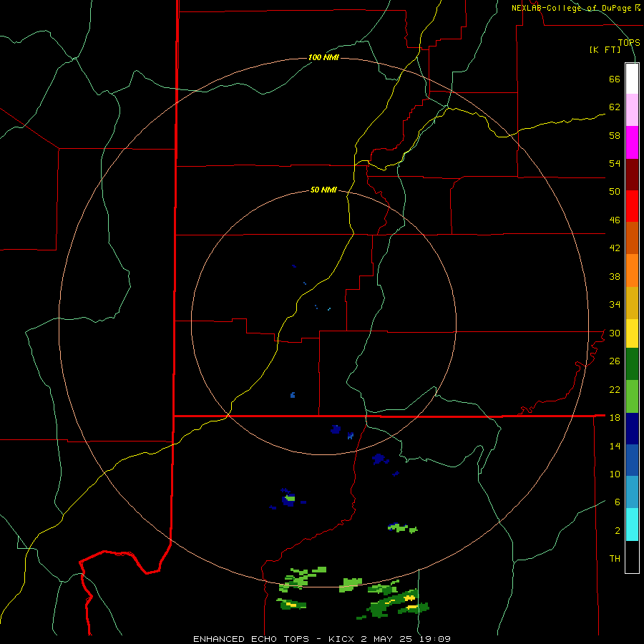Click the legend value 18

[615, 418]
